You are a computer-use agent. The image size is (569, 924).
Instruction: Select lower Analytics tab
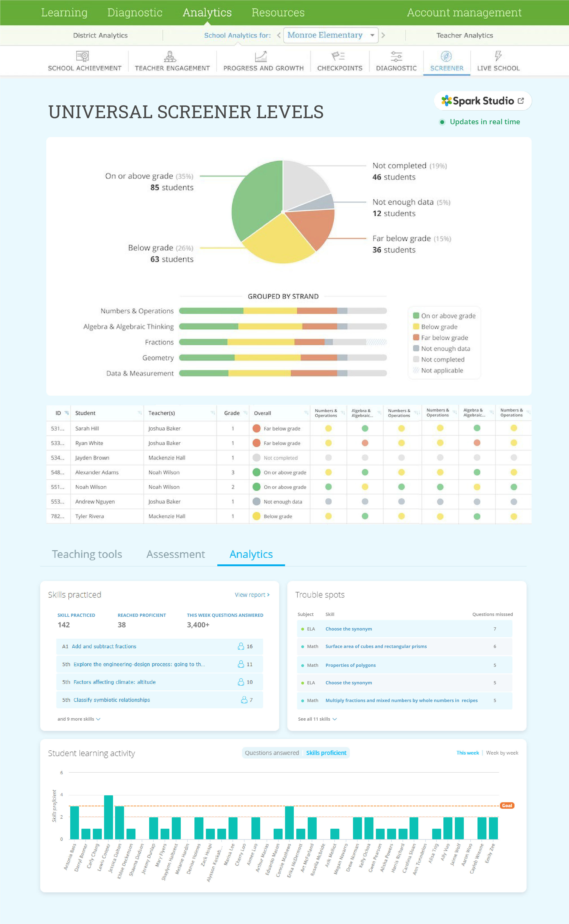[251, 554]
